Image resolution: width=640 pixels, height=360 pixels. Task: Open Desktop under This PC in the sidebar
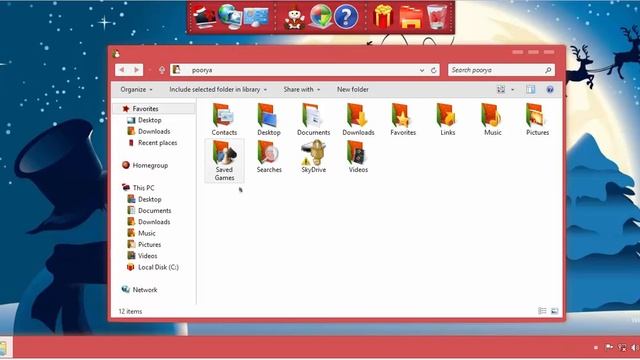tap(144, 199)
